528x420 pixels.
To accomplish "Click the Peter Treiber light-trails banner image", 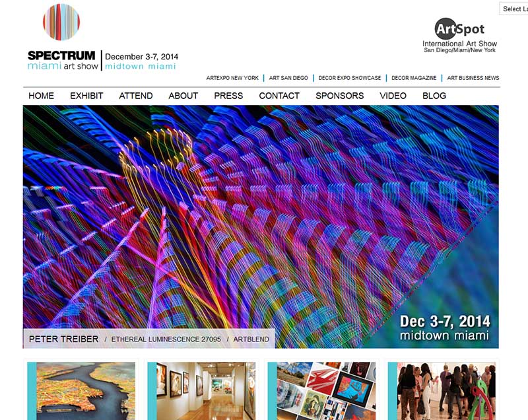I will click(261, 227).
